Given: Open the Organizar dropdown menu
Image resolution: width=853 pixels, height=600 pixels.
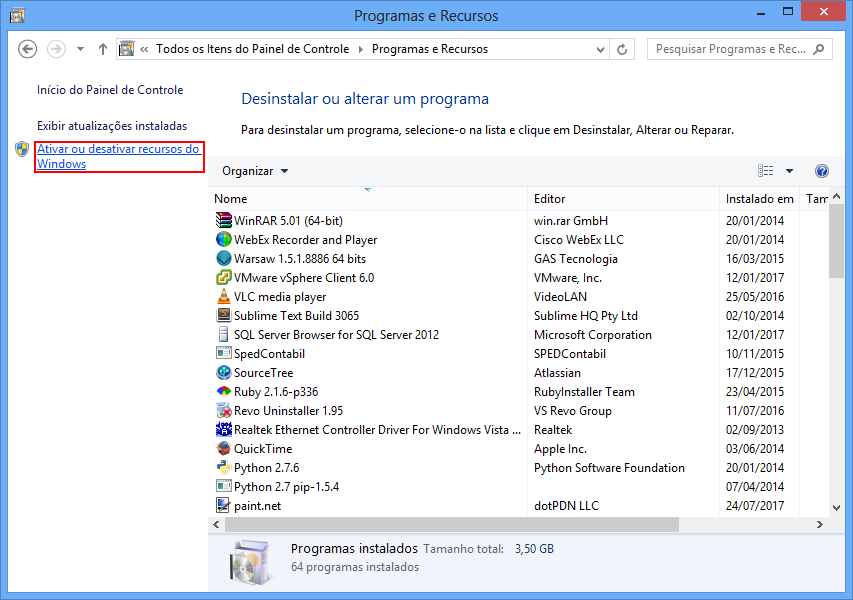Looking at the screenshot, I should 255,171.
